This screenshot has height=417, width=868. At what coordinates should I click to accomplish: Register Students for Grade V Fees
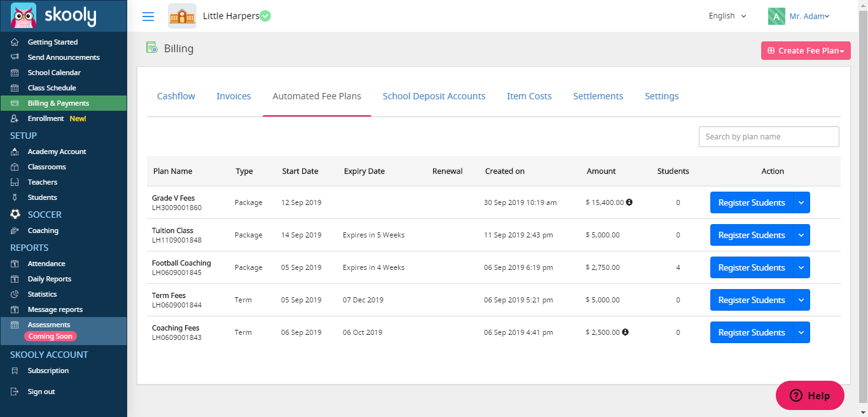coord(752,202)
